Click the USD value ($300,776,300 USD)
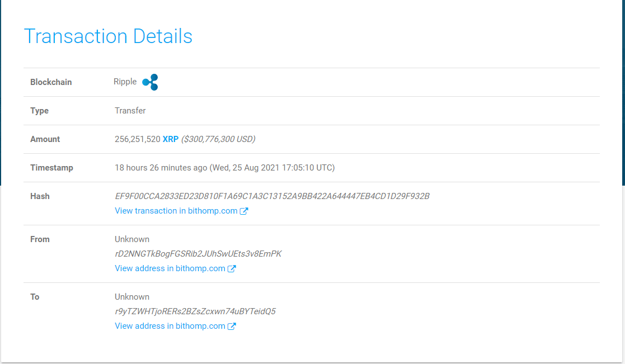Viewport: 625px width, 364px height. (x=218, y=139)
